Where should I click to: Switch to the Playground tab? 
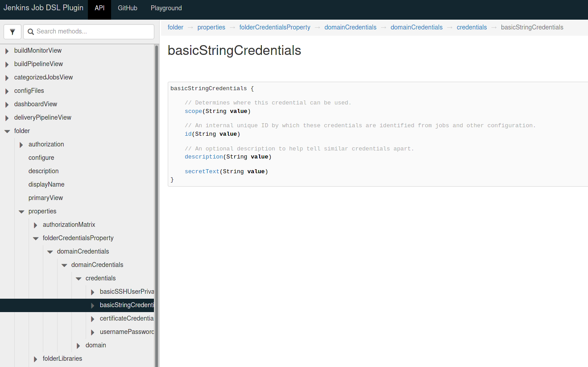coord(166,8)
